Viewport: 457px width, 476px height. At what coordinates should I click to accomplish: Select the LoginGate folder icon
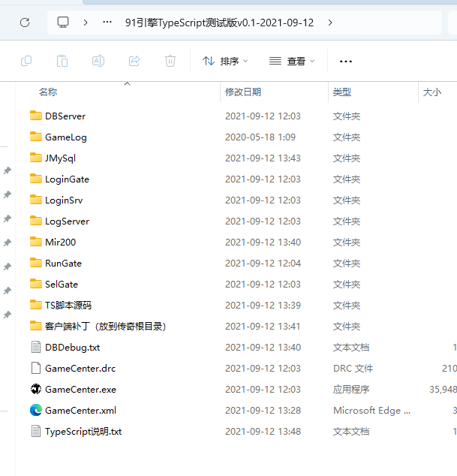(36, 179)
